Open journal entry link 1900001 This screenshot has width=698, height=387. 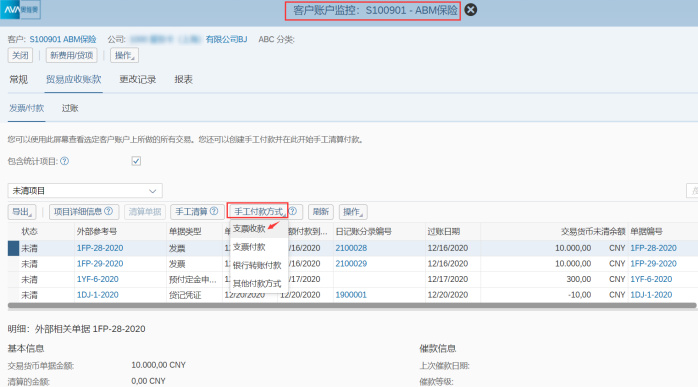351,295
